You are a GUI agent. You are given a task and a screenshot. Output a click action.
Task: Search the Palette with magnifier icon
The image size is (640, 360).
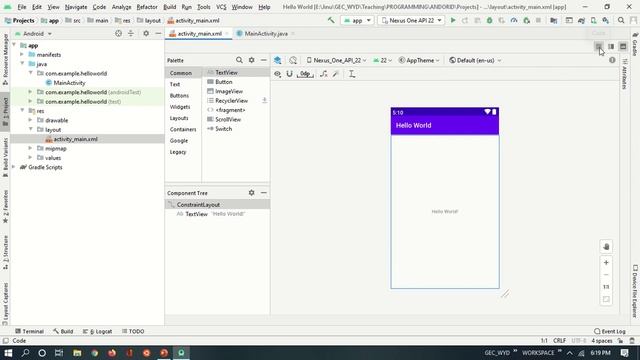click(x=239, y=60)
